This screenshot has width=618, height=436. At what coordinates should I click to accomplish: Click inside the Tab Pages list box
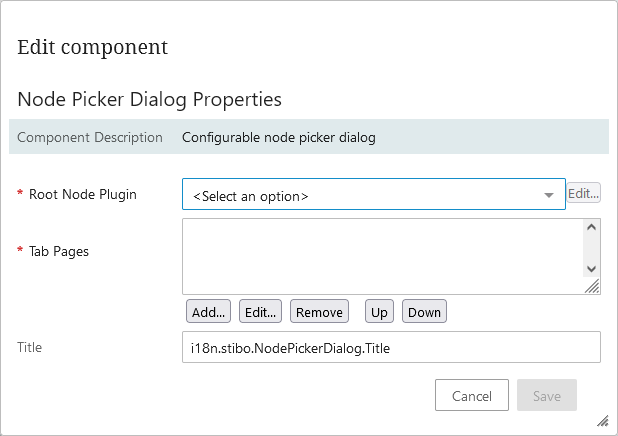click(x=380, y=256)
